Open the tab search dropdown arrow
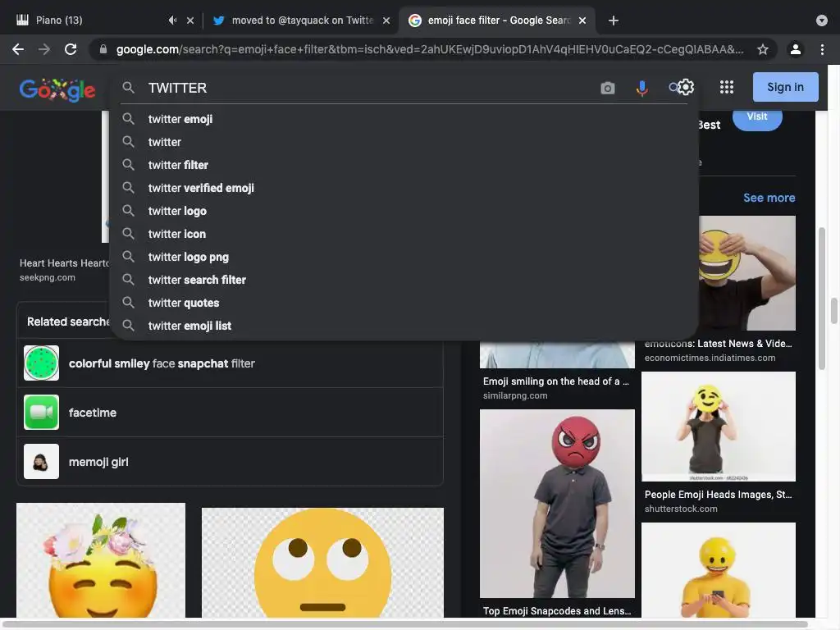The image size is (840, 630). coord(821,21)
